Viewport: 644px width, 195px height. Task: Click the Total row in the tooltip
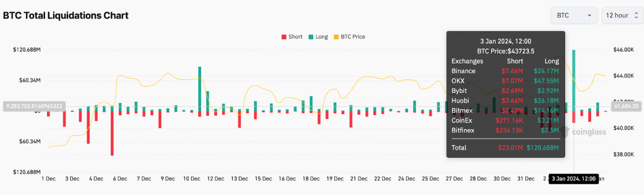505,148
